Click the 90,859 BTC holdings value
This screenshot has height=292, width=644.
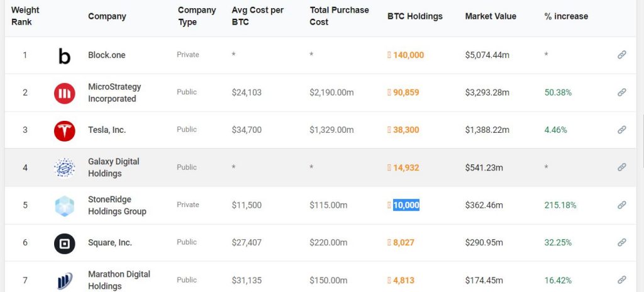tap(406, 93)
